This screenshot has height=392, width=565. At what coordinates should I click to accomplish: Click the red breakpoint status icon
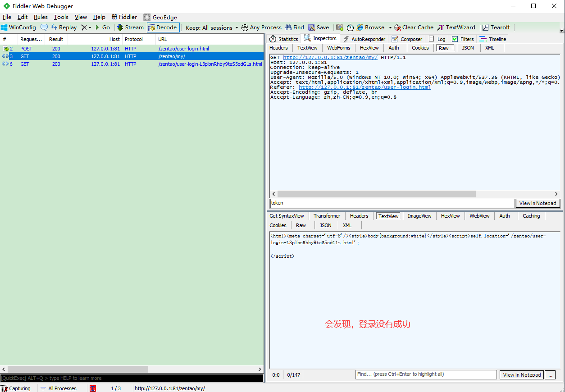tap(93, 388)
